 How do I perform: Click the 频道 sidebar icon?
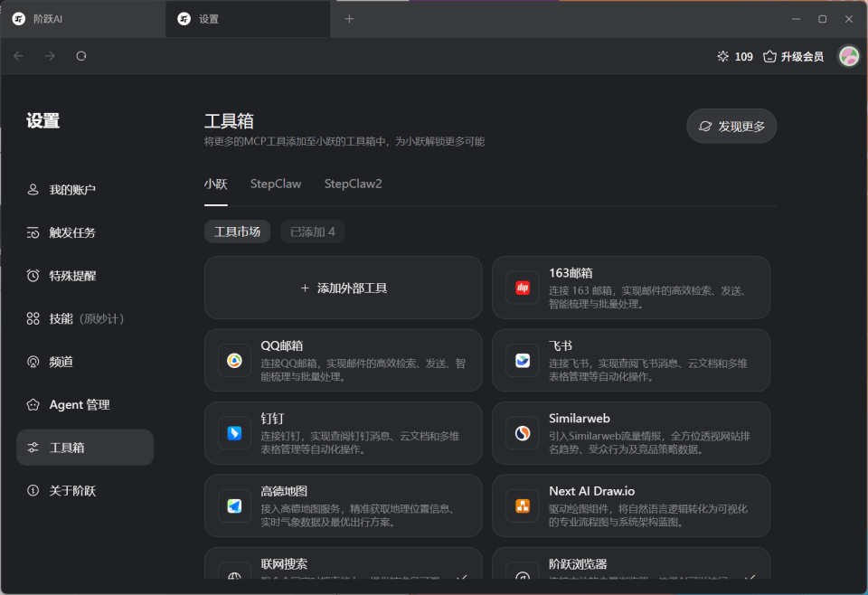click(33, 362)
